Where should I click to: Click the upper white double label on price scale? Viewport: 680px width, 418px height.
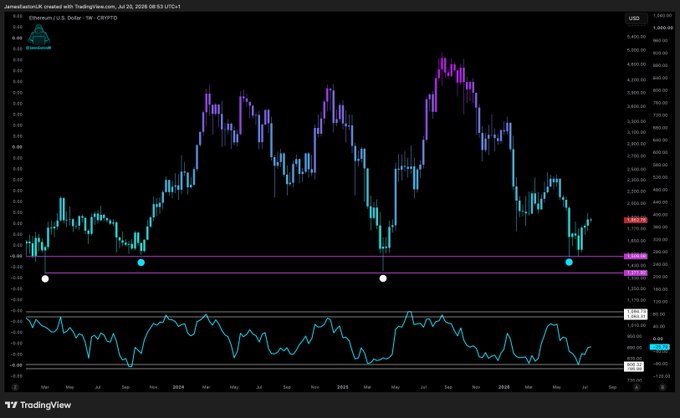[x=635, y=314]
